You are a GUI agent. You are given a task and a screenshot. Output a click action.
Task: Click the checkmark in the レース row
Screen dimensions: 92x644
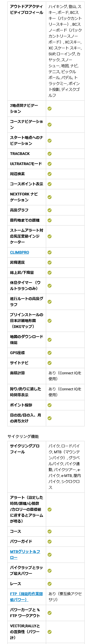click(x=50, y=584)
